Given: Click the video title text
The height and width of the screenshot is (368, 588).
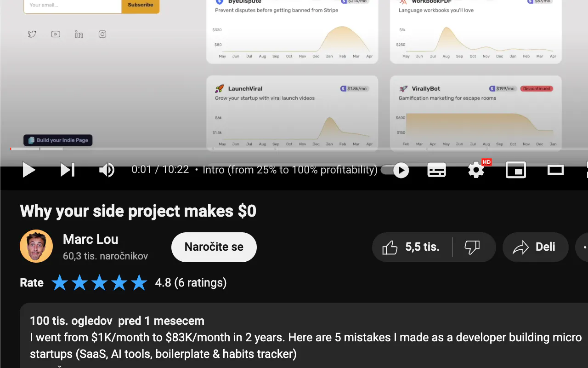Looking at the screenshot, I should [x=138, y=211].
